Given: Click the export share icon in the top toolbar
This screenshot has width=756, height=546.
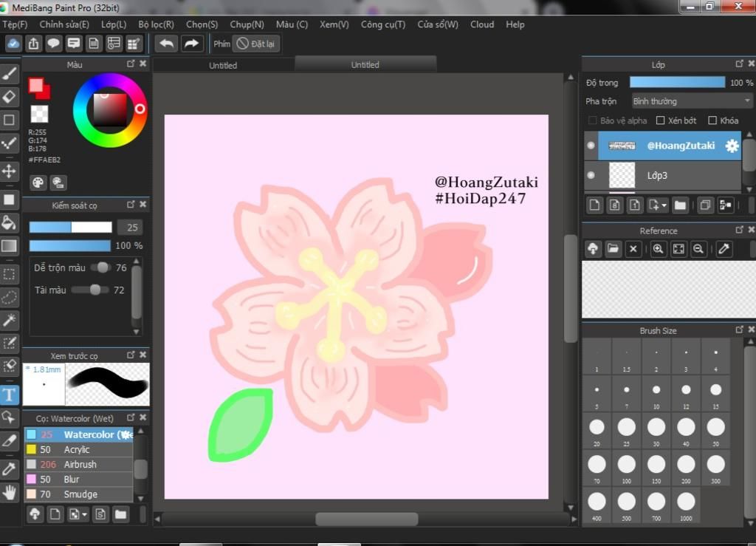Looking at the screenshot, I should [x=33, y=44].
